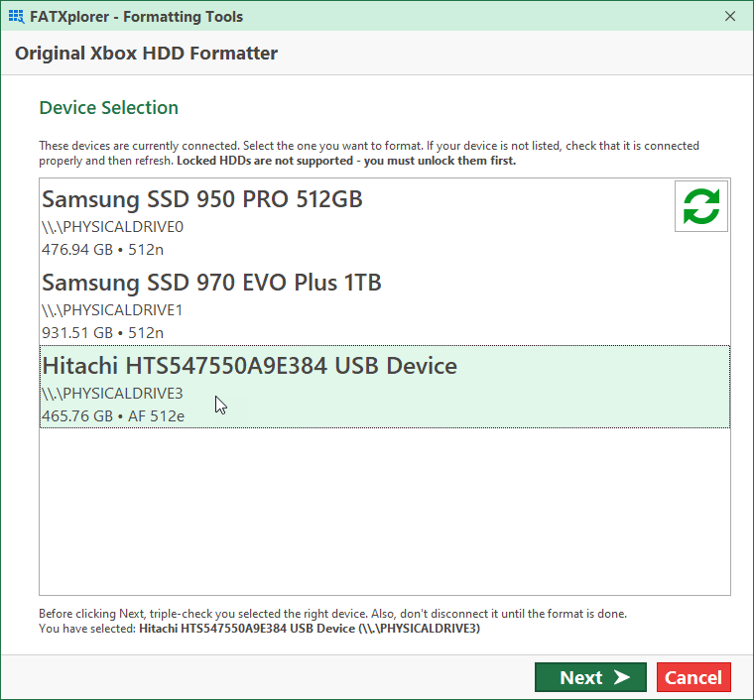754x700 pixels.
Task: Click the Device Selection heading
Action: pos(109,108)
